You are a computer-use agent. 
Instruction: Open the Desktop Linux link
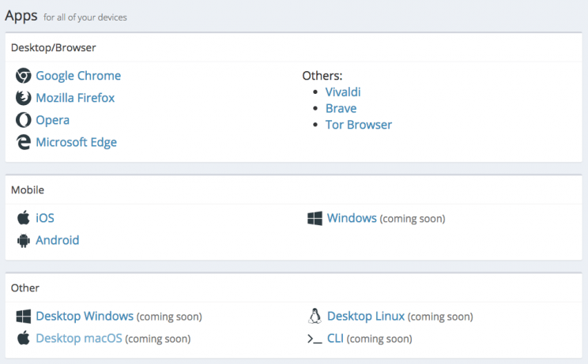point(366,317)
